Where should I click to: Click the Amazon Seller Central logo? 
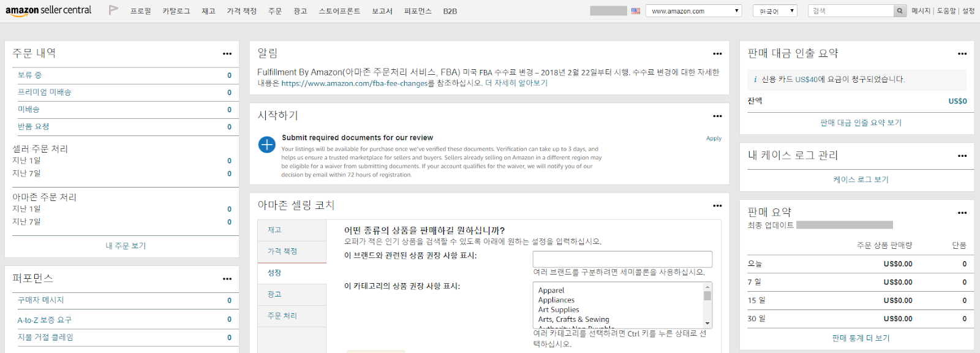point(48,10)
